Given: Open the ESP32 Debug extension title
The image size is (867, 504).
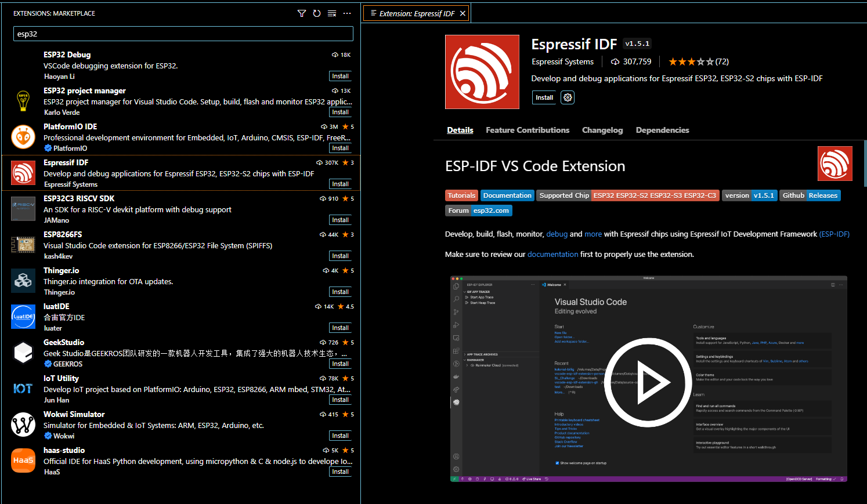Looking at the screenshot, I should [x=67, y=55].
